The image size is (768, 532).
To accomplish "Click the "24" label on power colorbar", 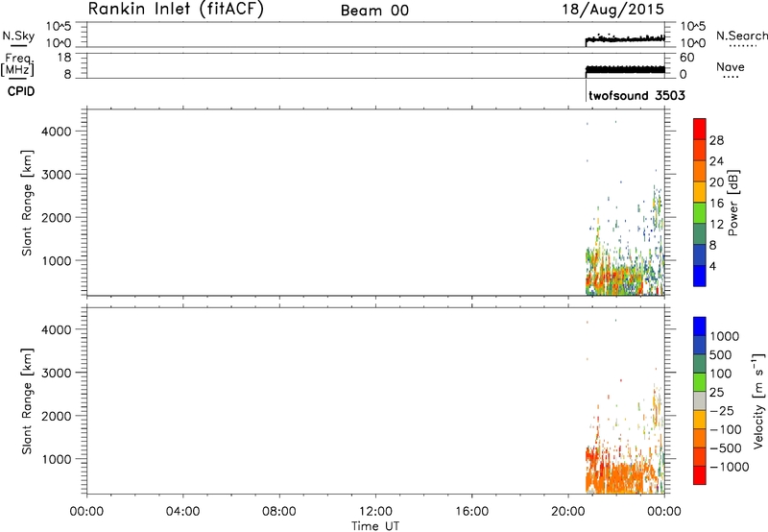I will [716, 161].
